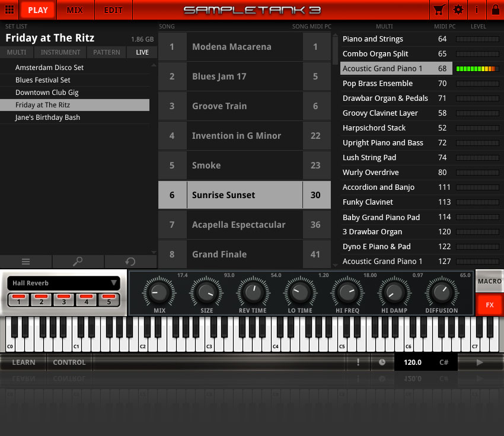This screenshot has width=504, height=436.
Task: Click the list menu icon below set list
Action: 25,262
